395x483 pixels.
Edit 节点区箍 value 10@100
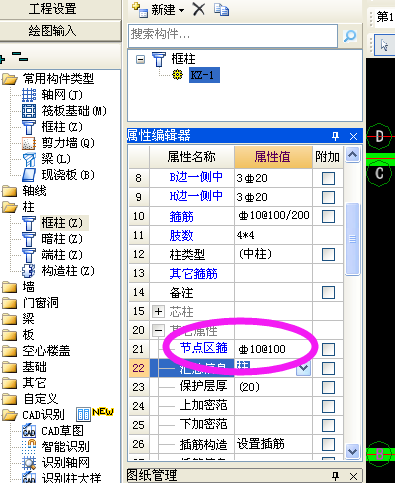274,349
